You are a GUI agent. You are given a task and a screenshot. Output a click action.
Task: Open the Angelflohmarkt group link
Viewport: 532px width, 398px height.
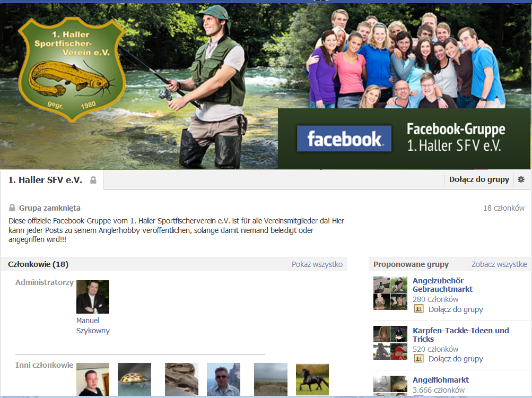pos(441,379)
